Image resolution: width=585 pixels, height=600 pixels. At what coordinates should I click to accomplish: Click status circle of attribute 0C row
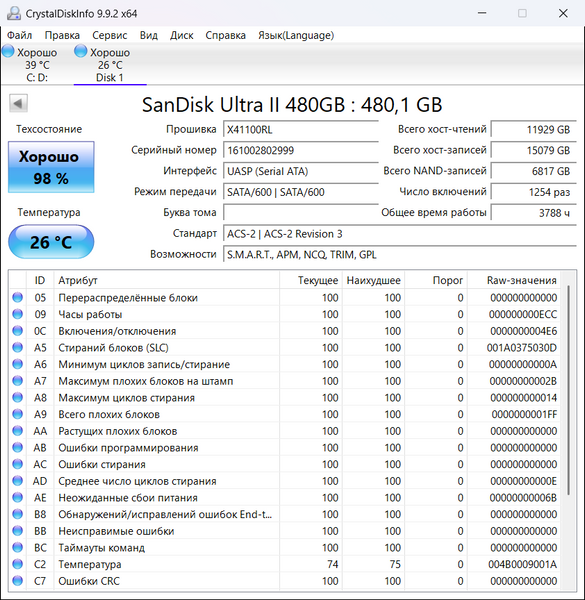18,331
